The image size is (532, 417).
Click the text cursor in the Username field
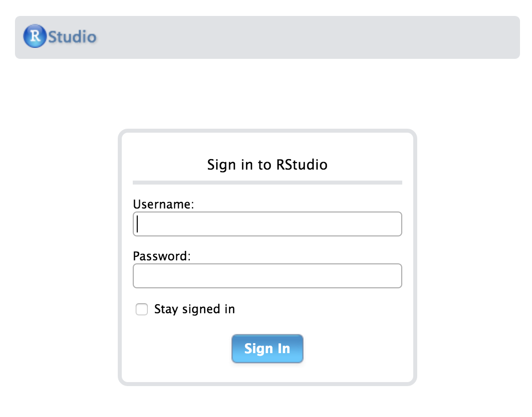pyautogui.click(x=138, y=224)
